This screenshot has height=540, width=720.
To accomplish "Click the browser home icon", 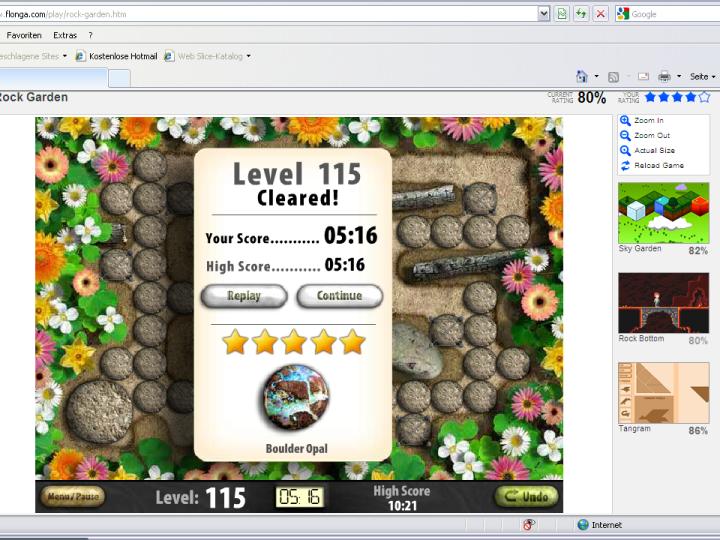I will (581, 76).
